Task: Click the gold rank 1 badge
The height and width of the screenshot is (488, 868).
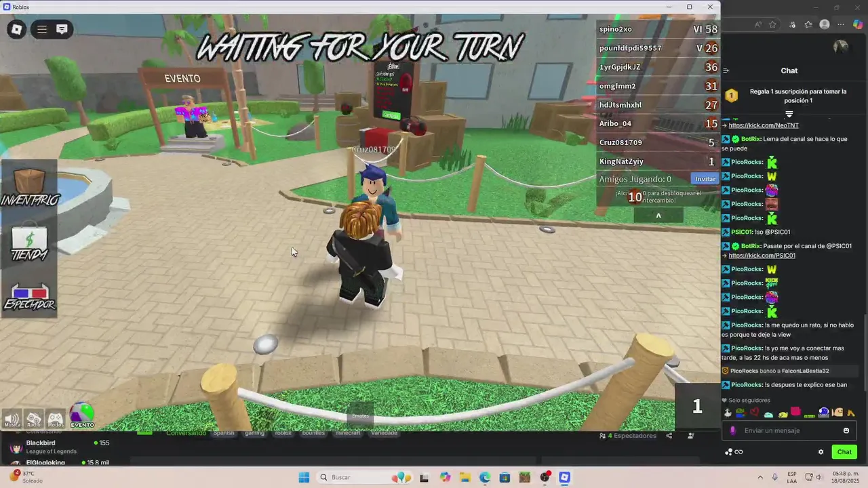Action: [731, 96]
